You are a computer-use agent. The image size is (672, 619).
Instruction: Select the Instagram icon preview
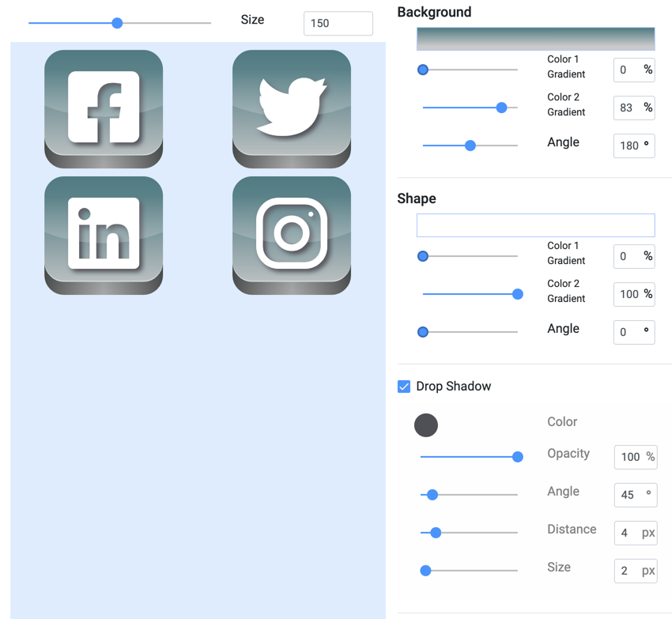pos(292,236)
